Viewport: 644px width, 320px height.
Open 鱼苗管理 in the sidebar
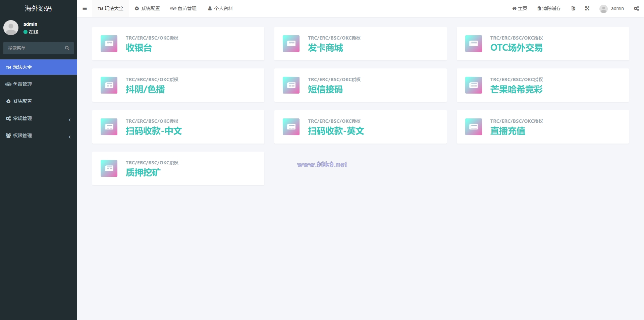pyautogui.click(x=39, y=84)
